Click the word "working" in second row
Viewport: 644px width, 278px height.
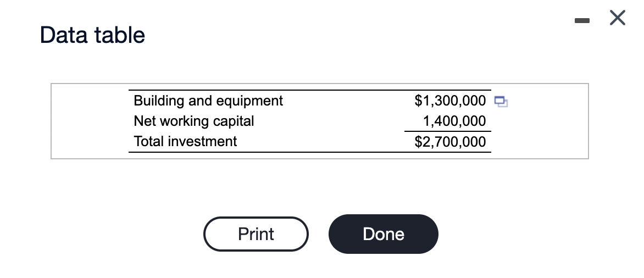pos(184,121)
